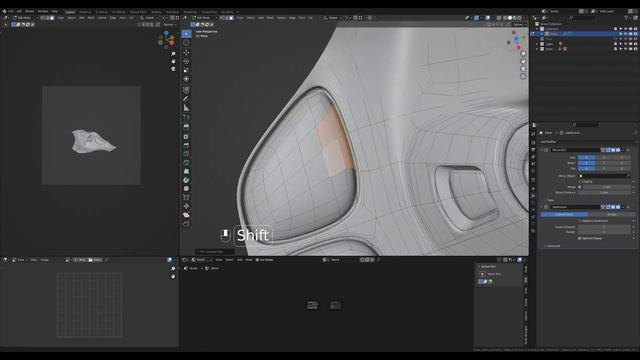The image size is (640, 360).
Task: Click Blender logo in top menu bar
Action: [4, 11]
